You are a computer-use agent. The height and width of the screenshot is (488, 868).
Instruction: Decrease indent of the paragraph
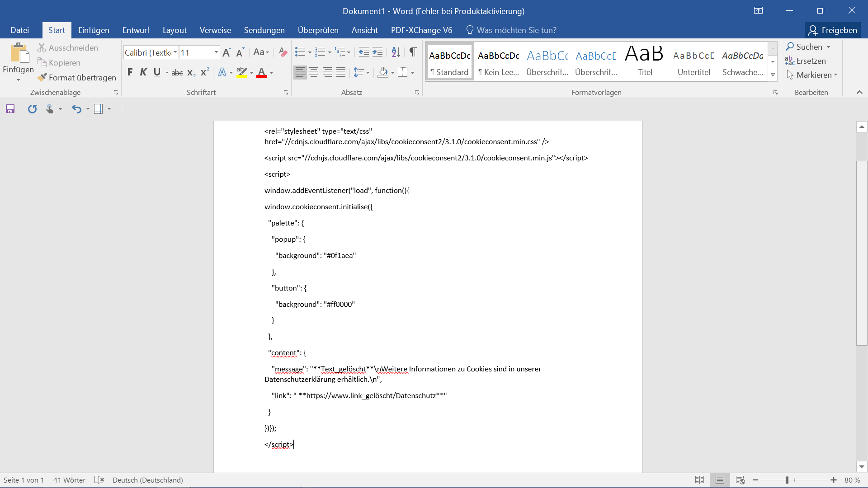tap(364, 52)
